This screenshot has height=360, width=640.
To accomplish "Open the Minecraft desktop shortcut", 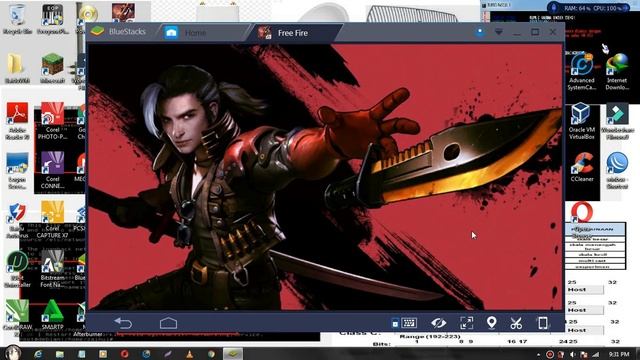I will [53, 69].
